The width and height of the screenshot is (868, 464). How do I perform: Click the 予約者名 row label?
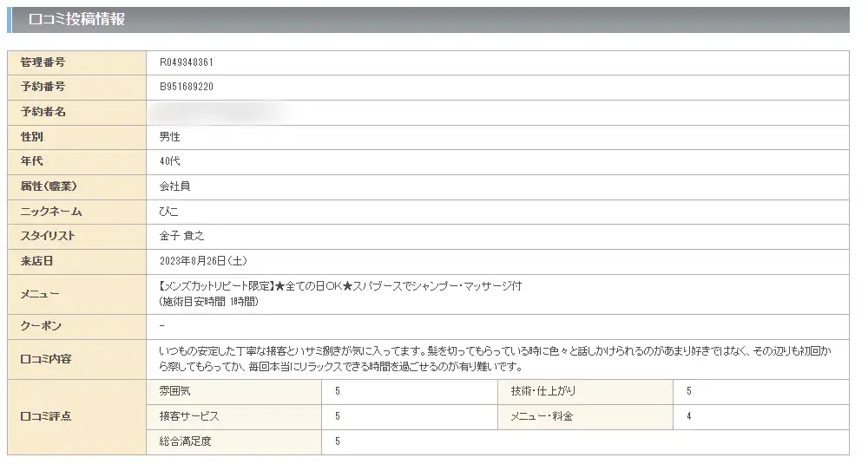tap(43, 112)
